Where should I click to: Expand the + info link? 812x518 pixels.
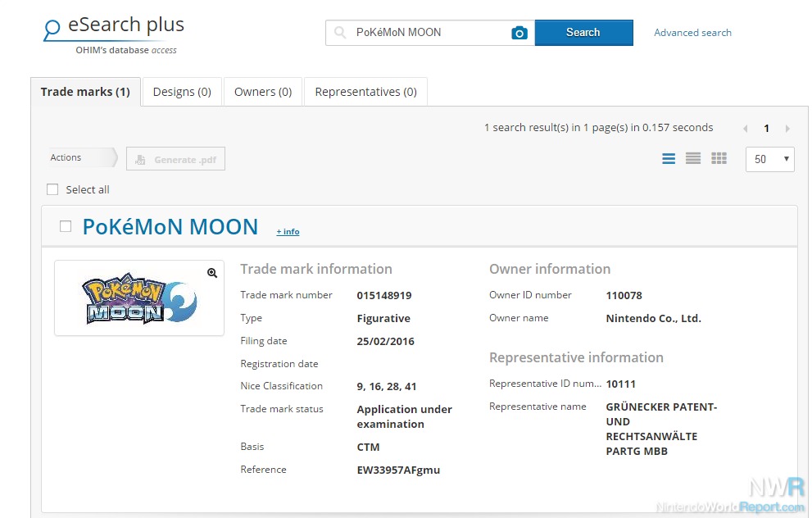pos(288,232)
